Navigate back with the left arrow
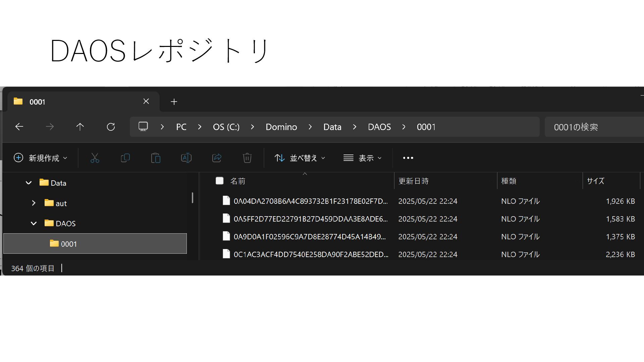This screenshot has height=362, width=644. point(19,127)
